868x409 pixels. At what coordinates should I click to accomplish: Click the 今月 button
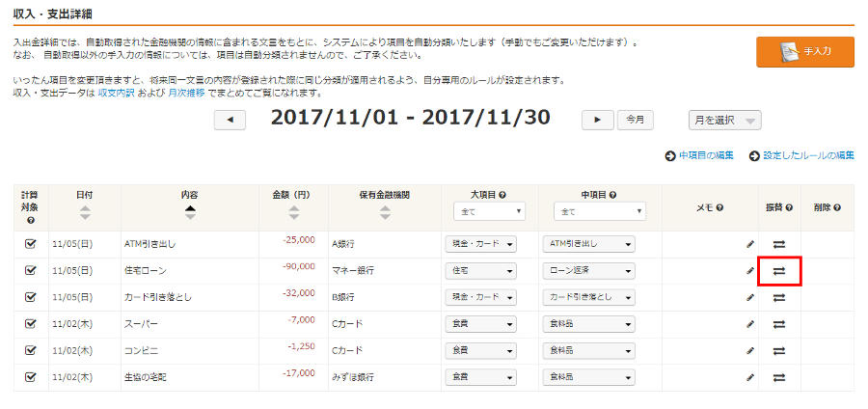pyautogui.click(x=635, y=120)
